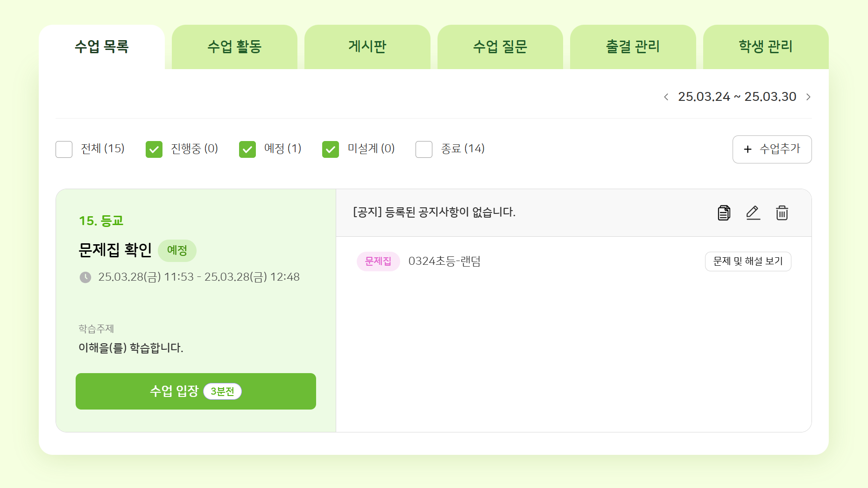Go to the 출결 관리 tab
The image size is (868, 488).
(633, 47)
